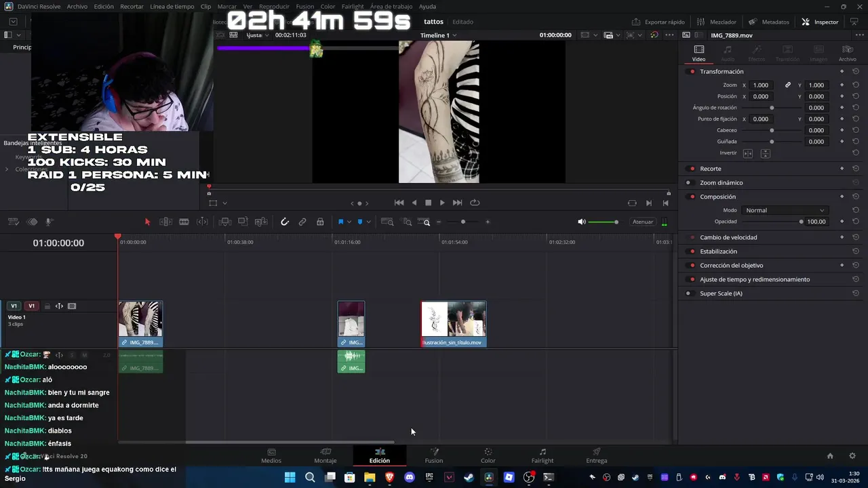Adjust the timeline zoom slider handle
868x488 pixels.
463,222
